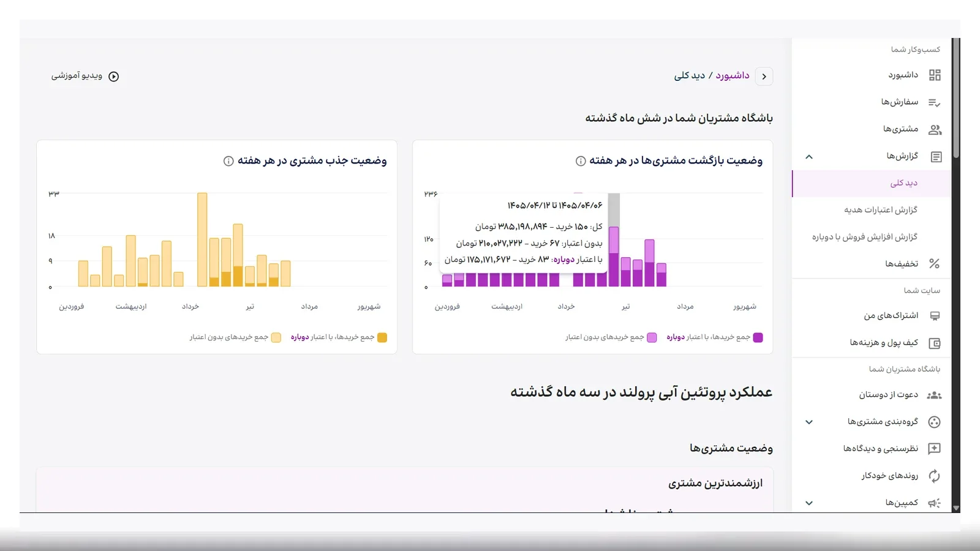Toggle pale yellow legend swatch بدون اعتبار
The width and height of the screenshot is (980, 551).
click(276, 337)
